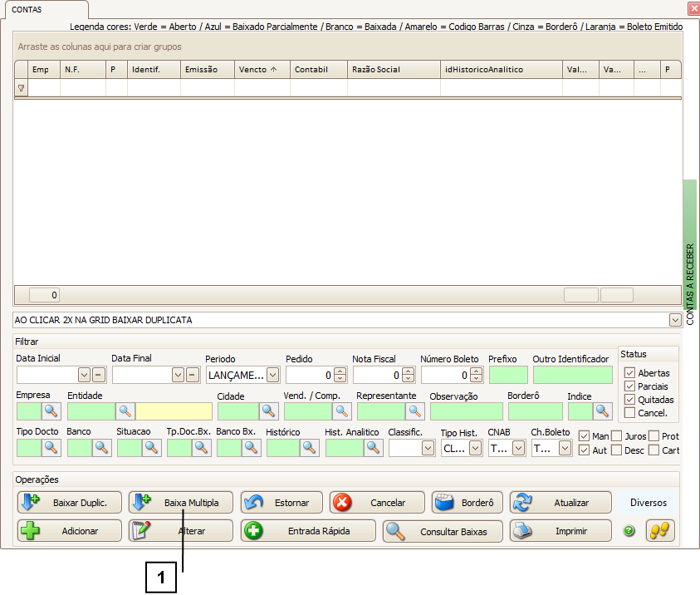Click the Observação input field
This screenshot has height=595, width=700.
[x=466, y=411]
